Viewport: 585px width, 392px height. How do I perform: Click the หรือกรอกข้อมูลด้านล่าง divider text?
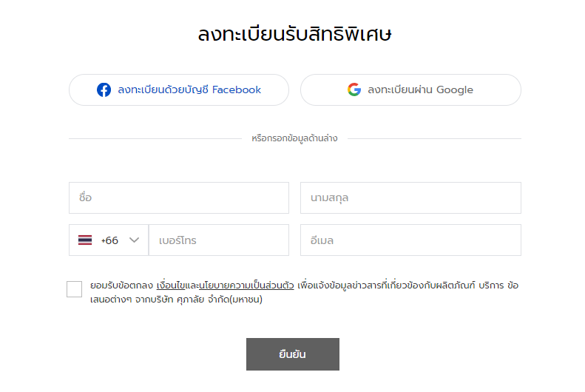[x=294, y=139]
